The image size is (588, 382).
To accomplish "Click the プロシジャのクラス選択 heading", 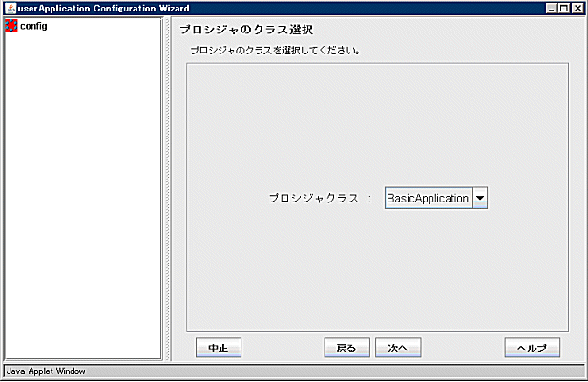I will 246,30.
